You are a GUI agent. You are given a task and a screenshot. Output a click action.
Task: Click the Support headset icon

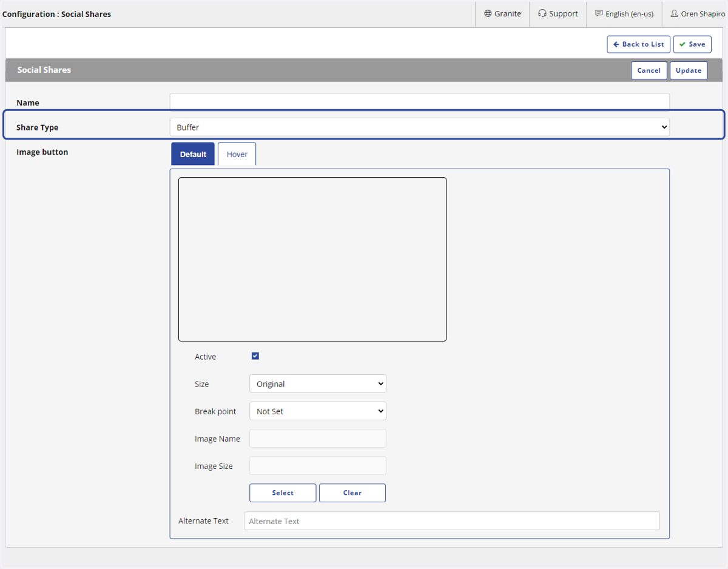[x=542, y=13]
